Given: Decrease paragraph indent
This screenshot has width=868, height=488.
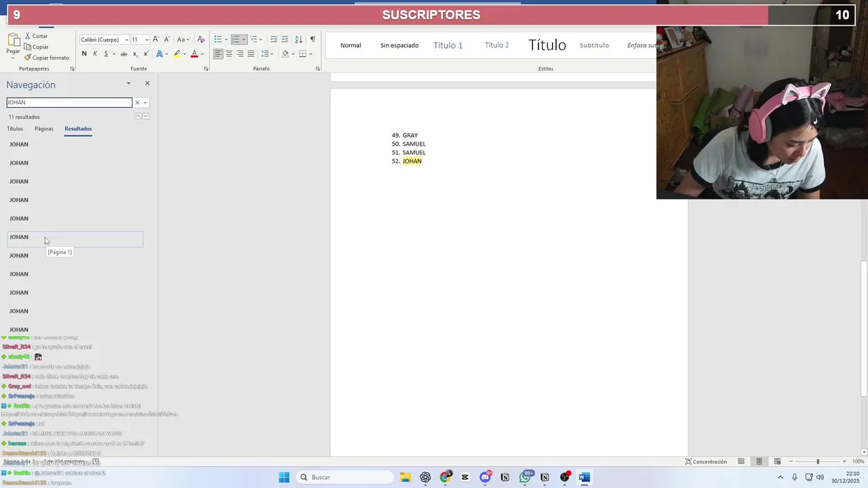Looking at the screenshot, I should 274,39.
